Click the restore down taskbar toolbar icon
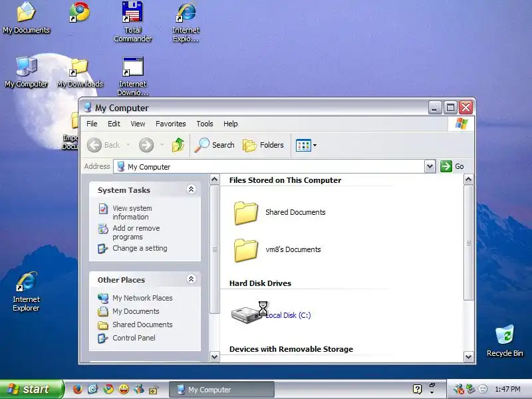Screen dimensions: 532x399 point(432,386)
